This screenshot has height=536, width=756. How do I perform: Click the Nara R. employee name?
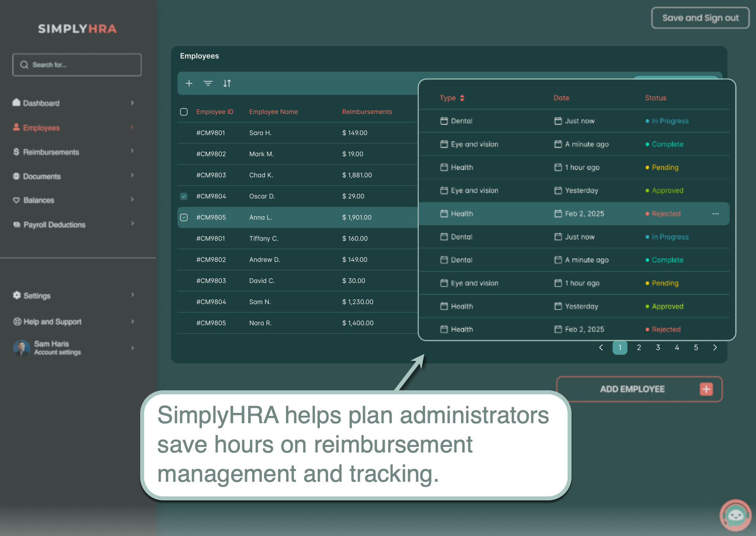[x=260, y=323]
